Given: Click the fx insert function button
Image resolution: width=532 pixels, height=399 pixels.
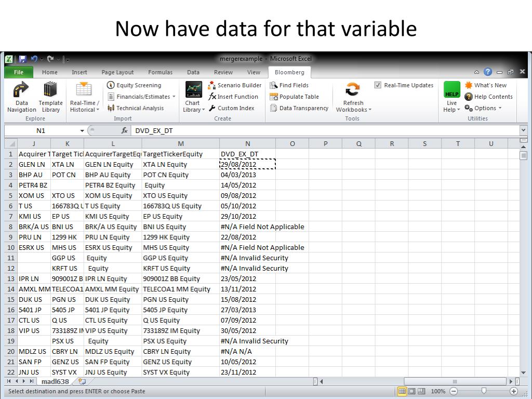Looking at the screenshot, I should click(125, 130).
